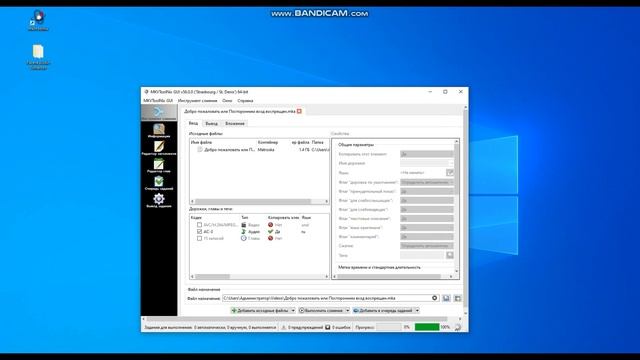Select the Matroska source file row

click(259, 150)
